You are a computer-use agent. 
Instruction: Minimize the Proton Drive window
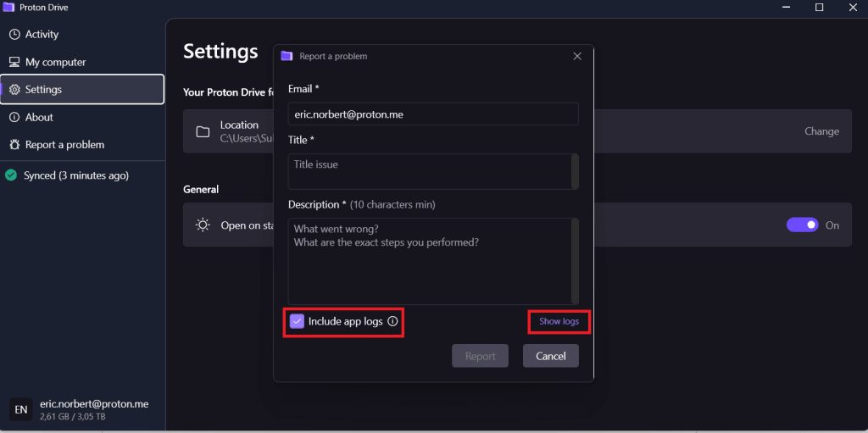pos(786,7)
